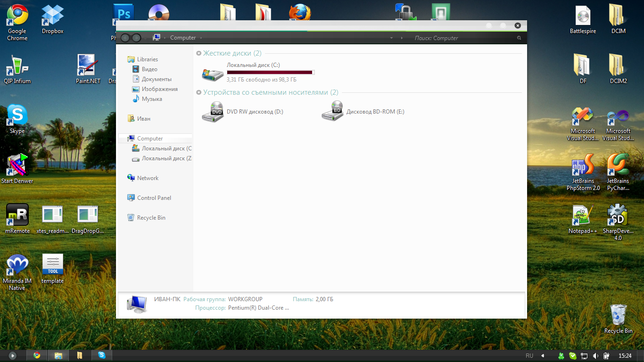644x362 pixels.
Task: Select the JetBrains PhpStorm 2.0 shortcut
Action: tap(583, 173)
